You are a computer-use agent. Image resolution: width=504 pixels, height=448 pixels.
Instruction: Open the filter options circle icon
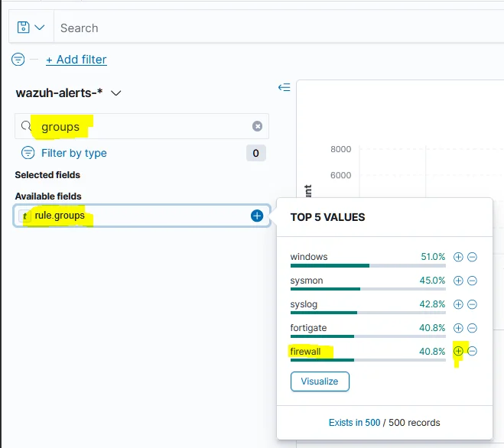pyautogui.click(x=18, y=59)
